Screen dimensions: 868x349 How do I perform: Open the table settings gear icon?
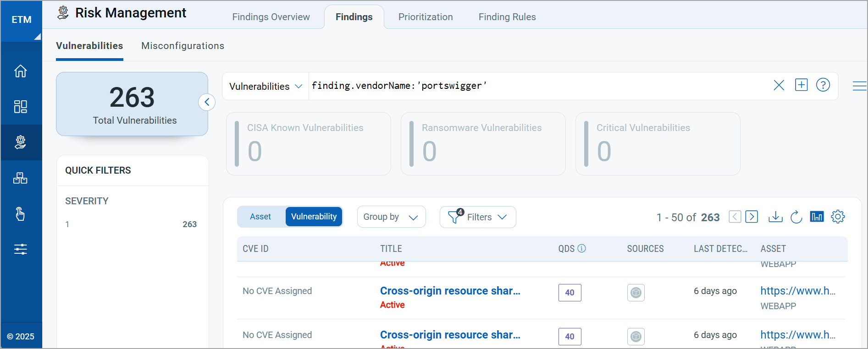click(x=838, y=217)
